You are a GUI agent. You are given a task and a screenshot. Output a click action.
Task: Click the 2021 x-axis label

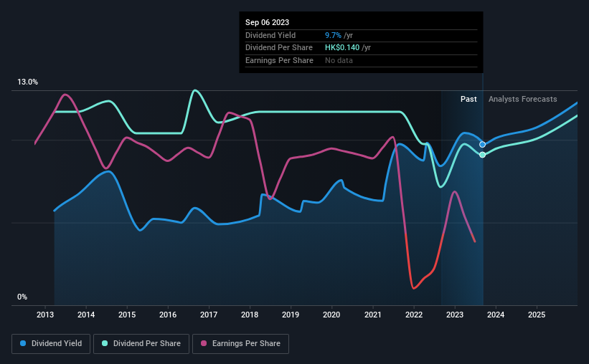[x=372, y=315]
